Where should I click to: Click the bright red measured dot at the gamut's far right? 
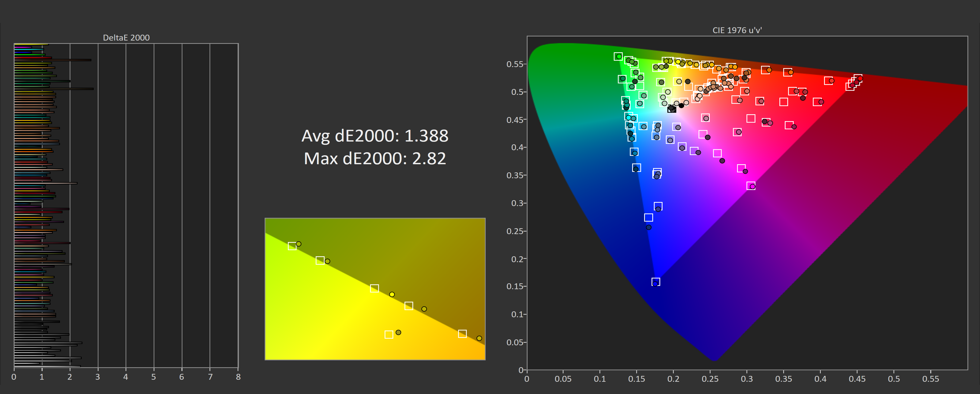pos(860,79)
